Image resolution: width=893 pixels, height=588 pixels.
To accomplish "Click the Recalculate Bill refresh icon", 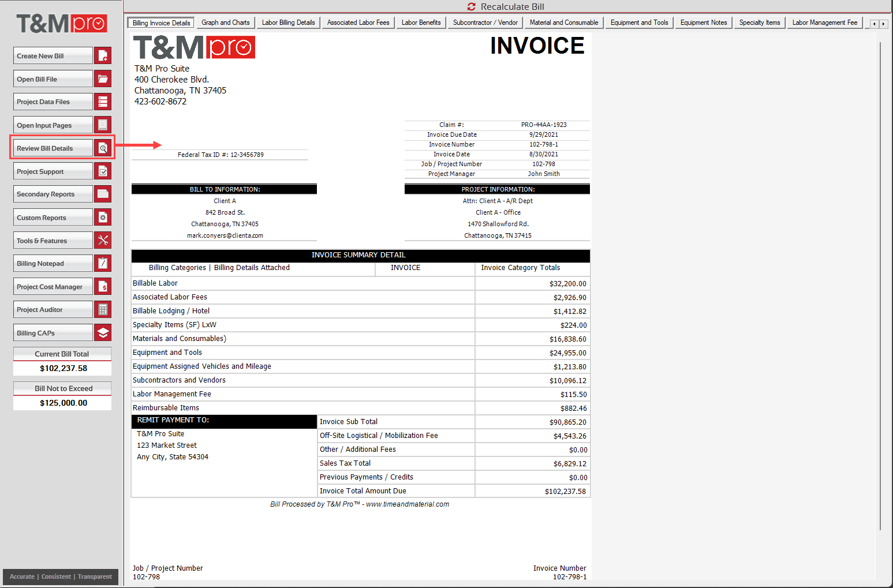I will pos(472,6).
